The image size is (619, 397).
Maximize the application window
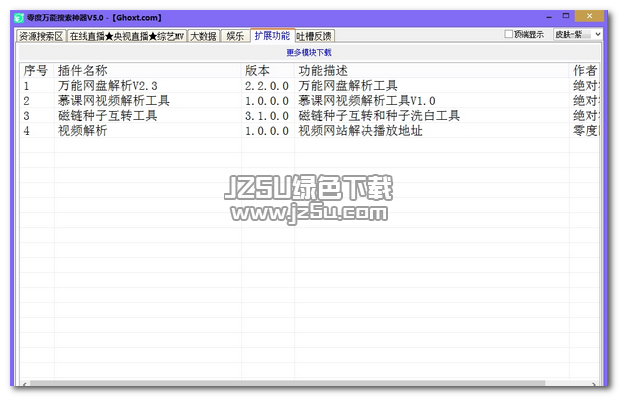tap(566, 16)
